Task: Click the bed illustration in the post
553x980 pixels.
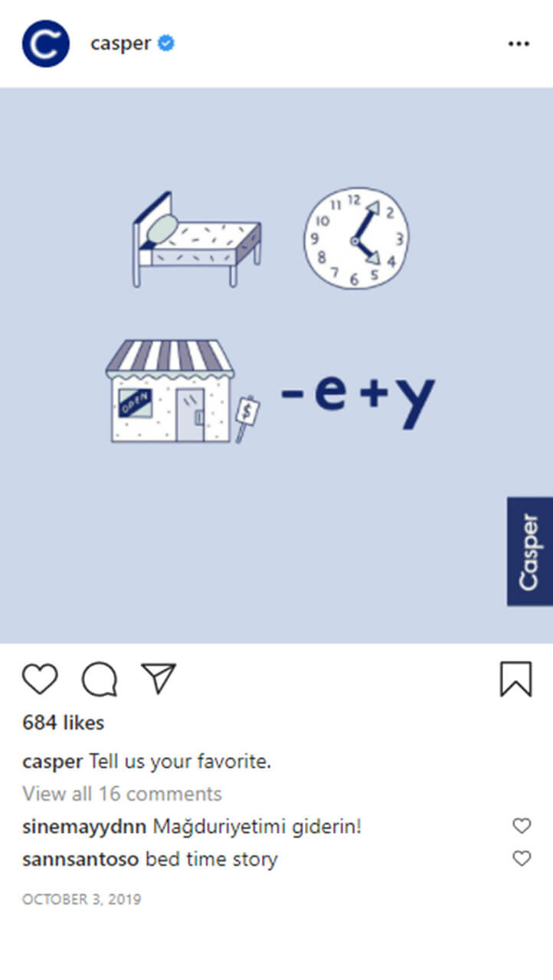Action: coord(198,240)
